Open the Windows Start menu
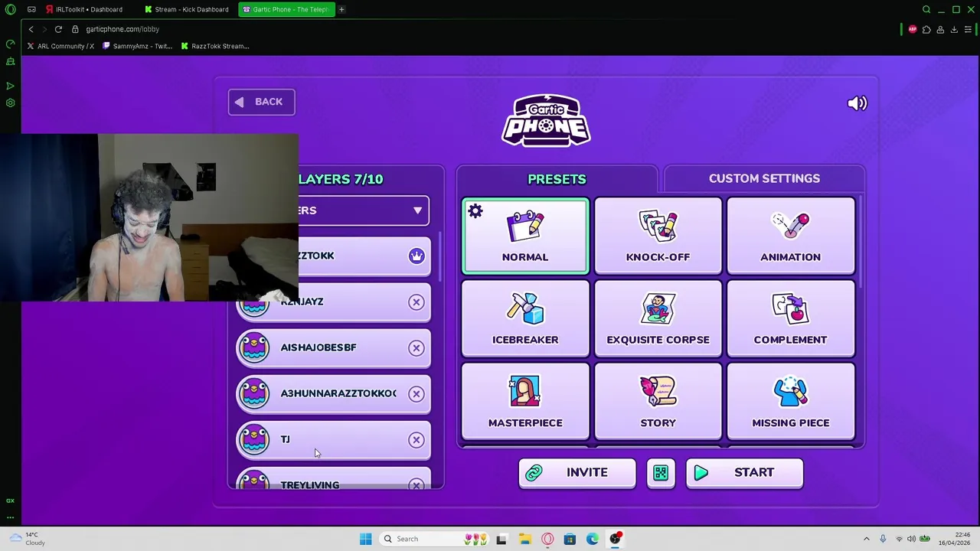The width and height of the screenshot is (980, 551). [365, 539]
